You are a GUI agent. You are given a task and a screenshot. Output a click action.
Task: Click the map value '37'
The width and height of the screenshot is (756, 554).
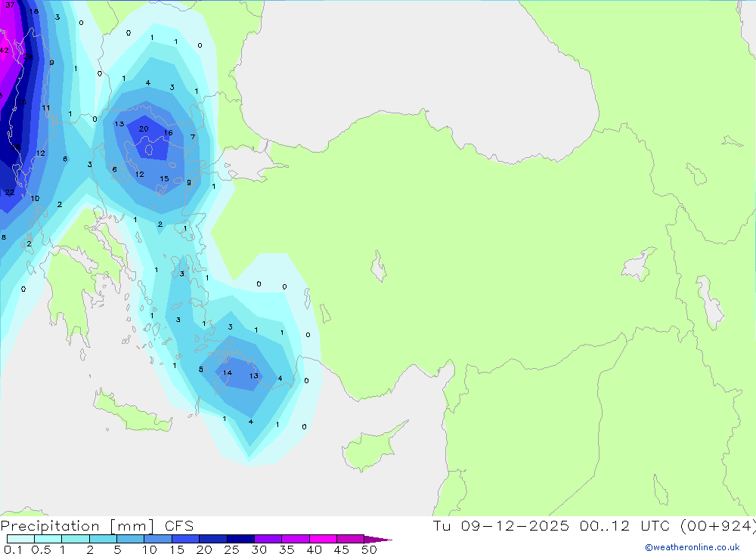10,5
